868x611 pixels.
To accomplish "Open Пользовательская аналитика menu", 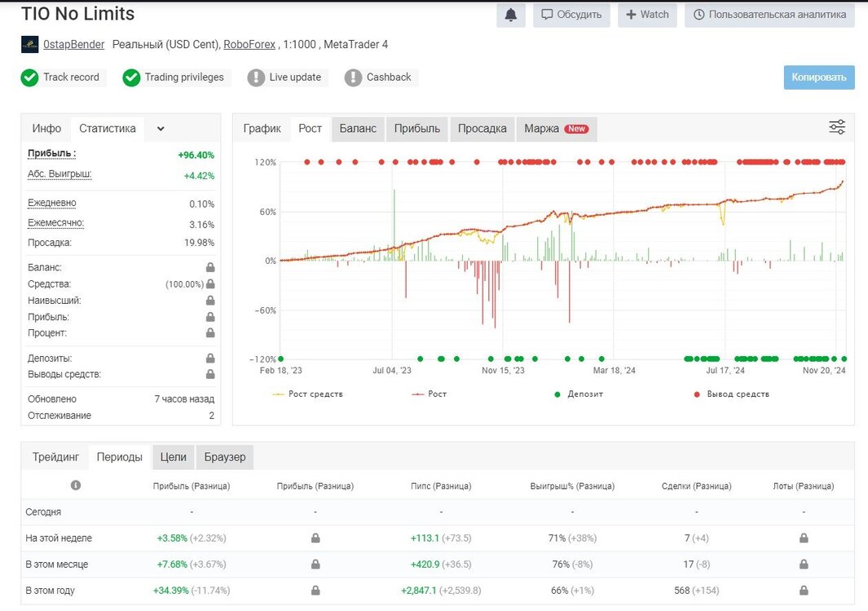I will click(769, 15).
